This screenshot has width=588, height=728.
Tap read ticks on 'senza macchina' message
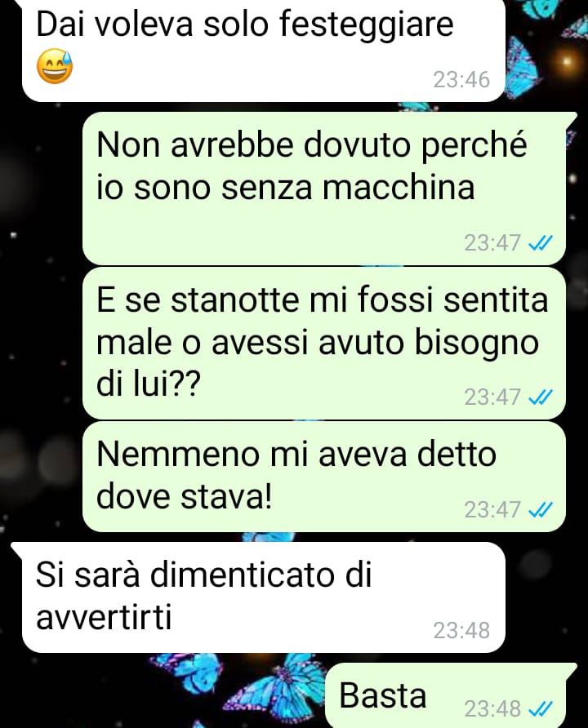[541, 242]
